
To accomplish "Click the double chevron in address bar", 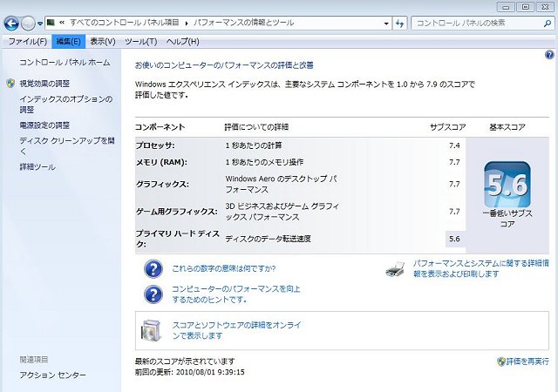I will [x=62, y=23].
